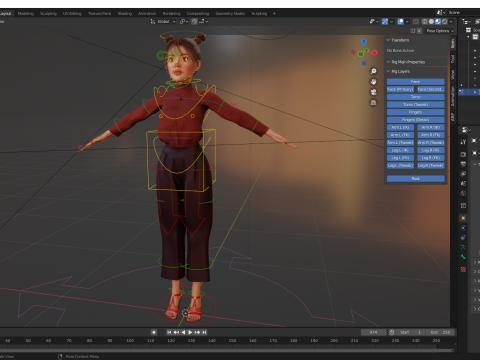
Task: Play the animation forward
Action: point(190,332)
